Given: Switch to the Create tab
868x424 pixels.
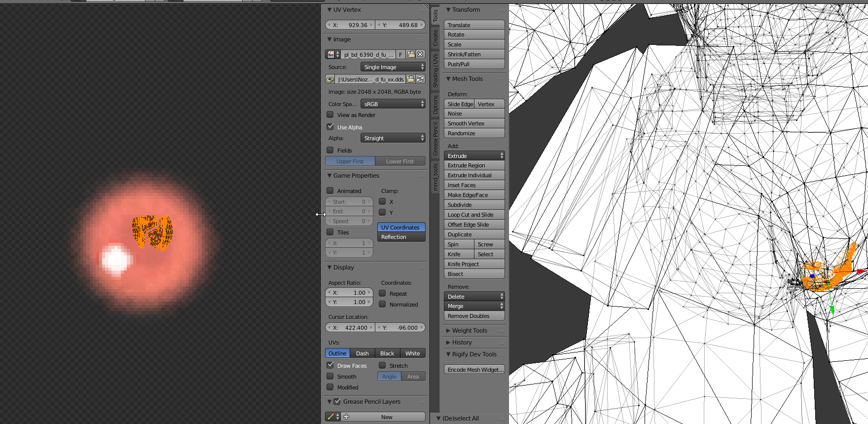Looking at the screenshot, I should tap(435, 38).
